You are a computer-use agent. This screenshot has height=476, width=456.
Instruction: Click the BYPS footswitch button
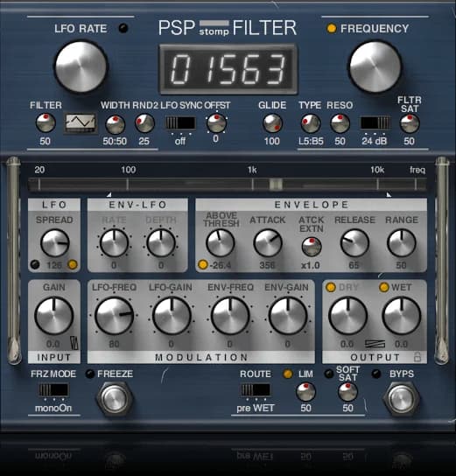[402, 399]
